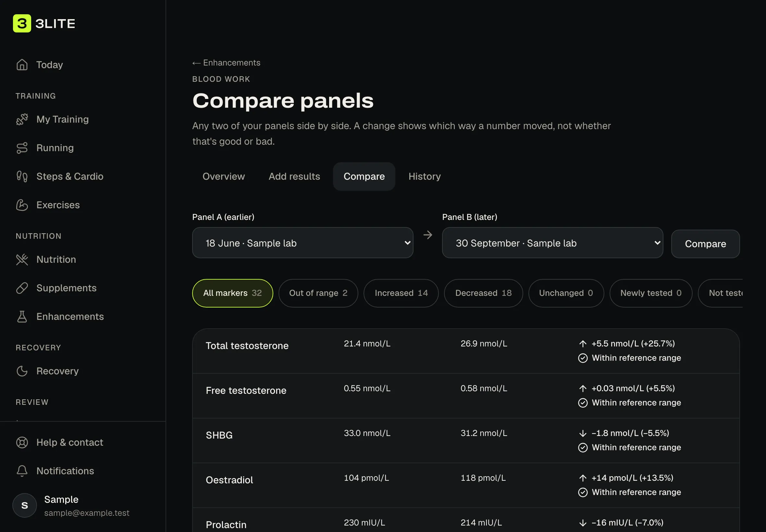This screenshot has width=766, height=532.
Task: Switch to the Overview tab
Action: point(223,176)
